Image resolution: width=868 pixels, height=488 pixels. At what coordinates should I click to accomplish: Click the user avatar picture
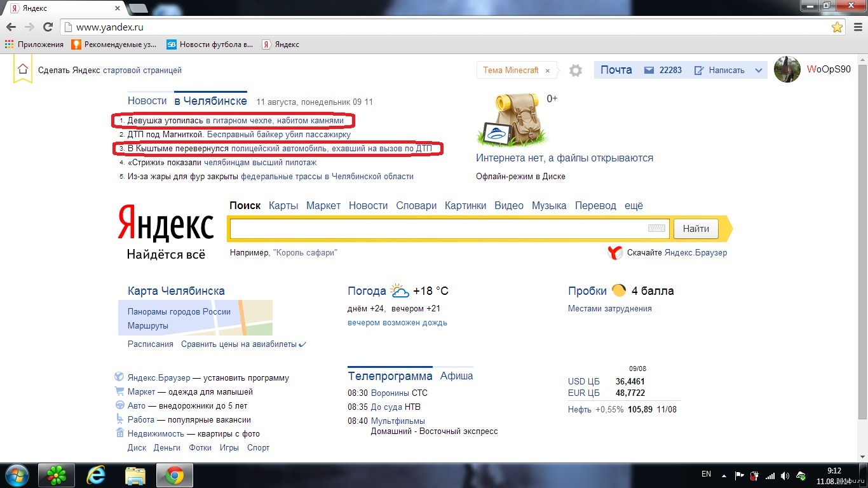[x=787, y=70]
